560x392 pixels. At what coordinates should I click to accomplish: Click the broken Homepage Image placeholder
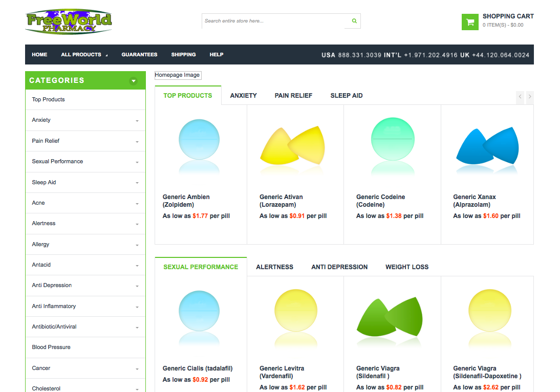point(178,75)
